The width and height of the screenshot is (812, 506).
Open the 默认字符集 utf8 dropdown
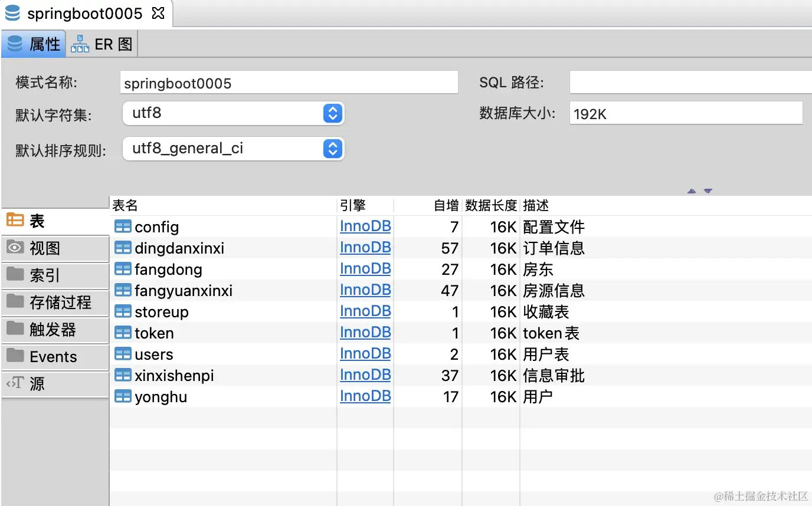[332, 113]
